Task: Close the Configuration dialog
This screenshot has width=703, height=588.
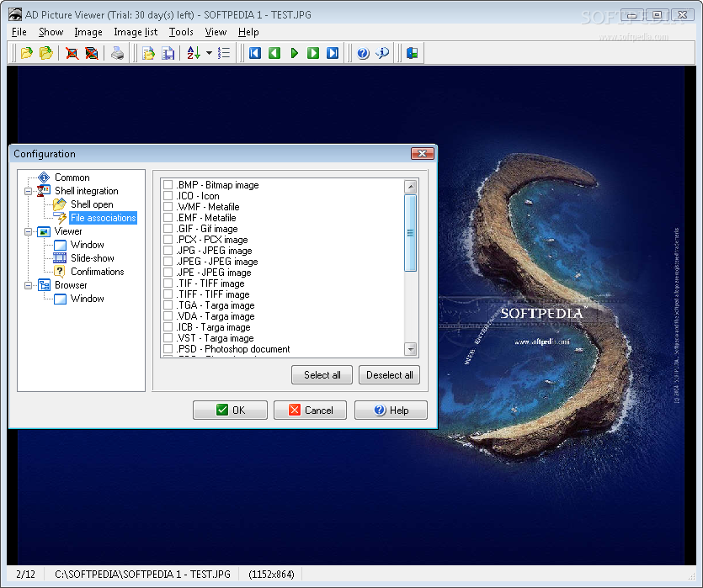Action: click(x=423, y=154)
